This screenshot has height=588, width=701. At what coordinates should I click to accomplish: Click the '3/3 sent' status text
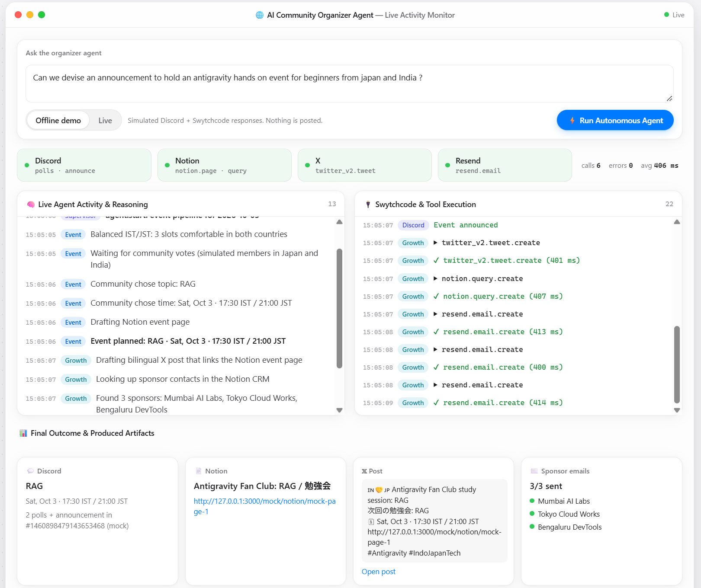546,486
